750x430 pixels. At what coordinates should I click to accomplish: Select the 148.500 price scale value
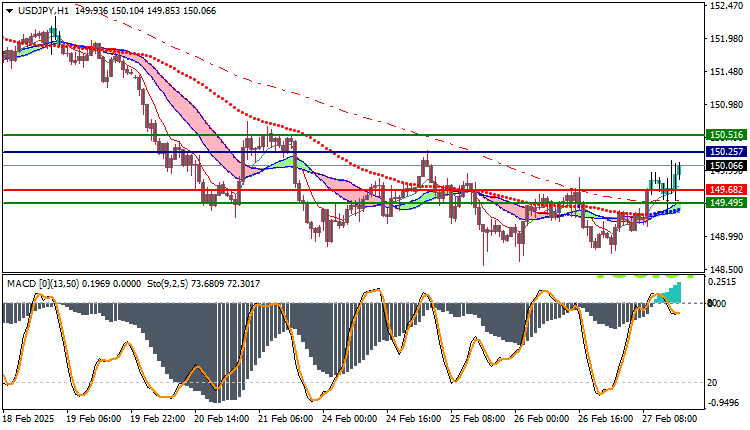point(727,270)
